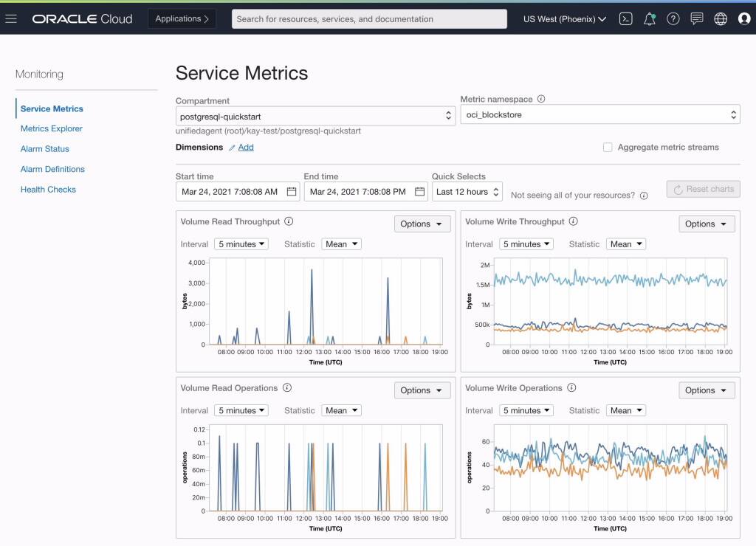The width and height of the screenshot is (756, 546).
Task: Open the feedback chat icon
Action: pyautogui.click(x=696, y=18)
